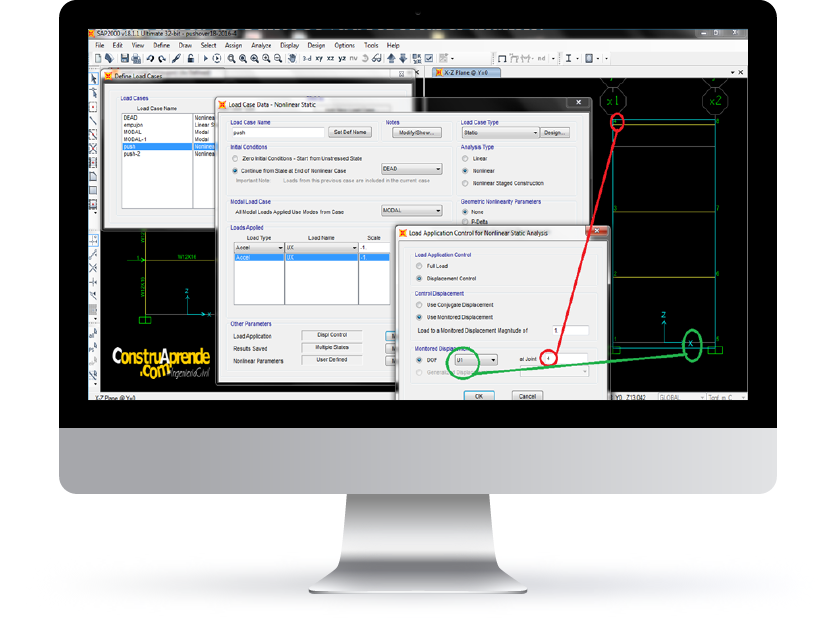Viewport: 836px width, 640px height.
Task: Select Zero Initial Conditions radio option
Action: (x=235, y=158)
